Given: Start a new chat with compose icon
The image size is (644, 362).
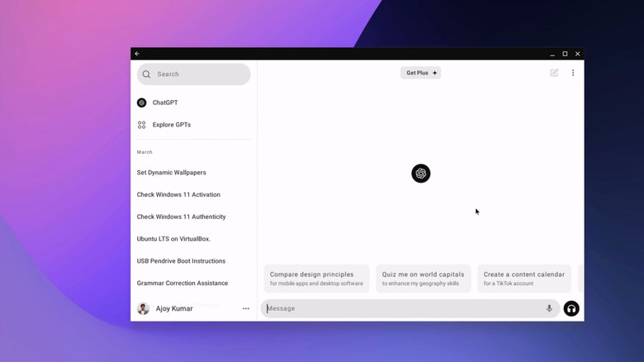Looking at the screenshot, I should pos(554,73).
